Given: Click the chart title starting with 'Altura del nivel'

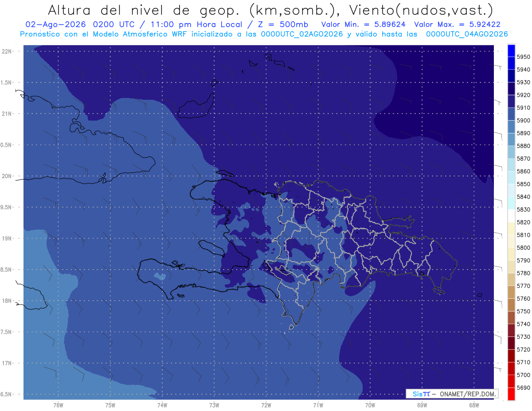Looking at the screenshot, I should [x=270, y=10].
